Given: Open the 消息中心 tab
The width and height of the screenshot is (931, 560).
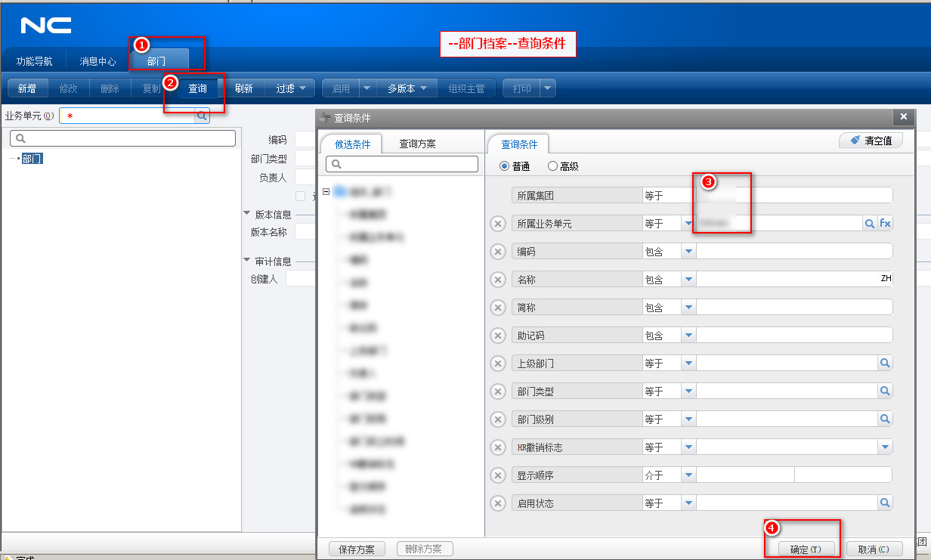Looking at the screenshot, I should click(98, 61).
